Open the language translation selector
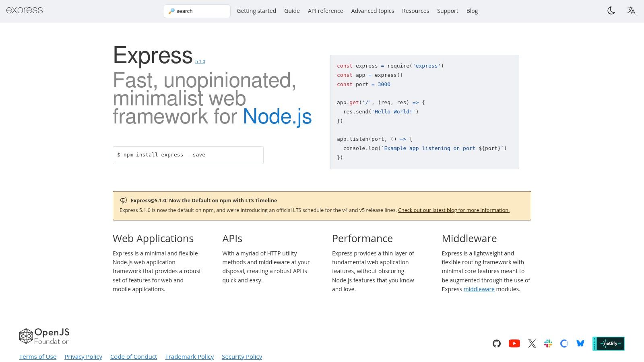 click(x=631, y=11)
